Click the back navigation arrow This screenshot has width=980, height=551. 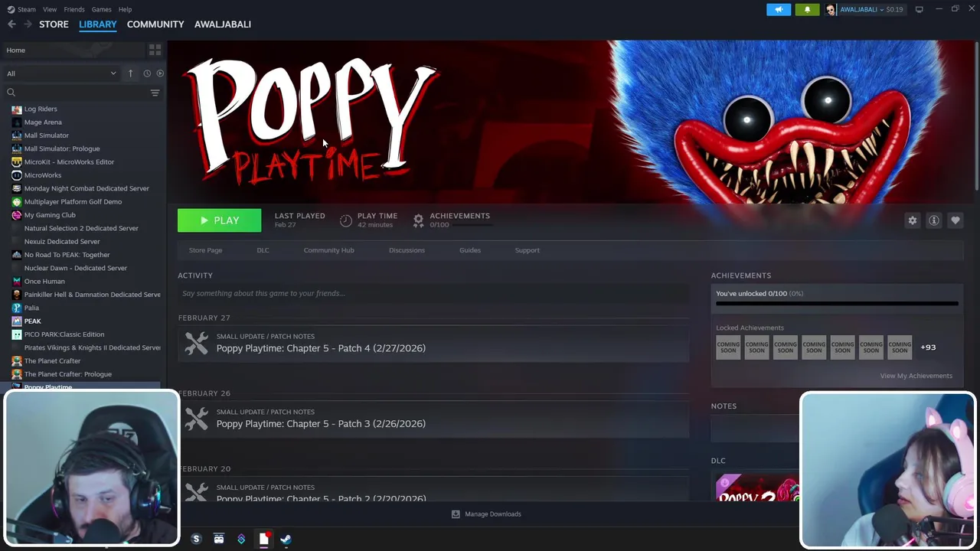tap(11, 24)
